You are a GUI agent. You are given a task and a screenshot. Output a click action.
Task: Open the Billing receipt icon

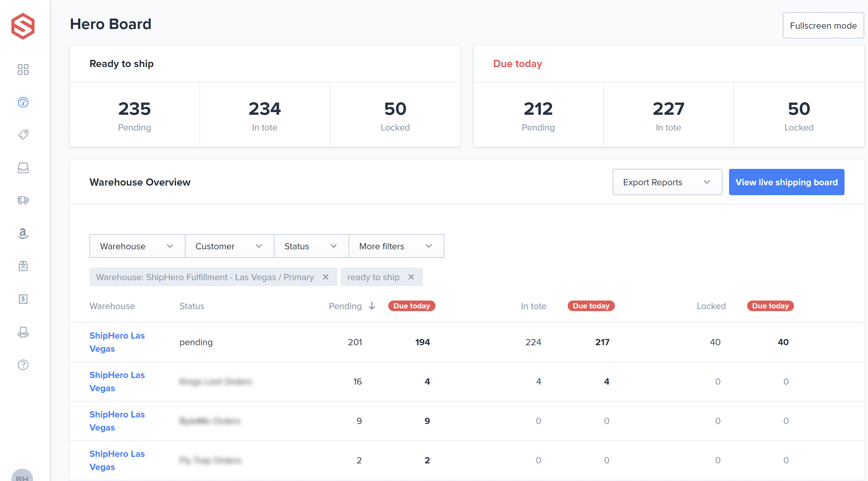[23, 299]
